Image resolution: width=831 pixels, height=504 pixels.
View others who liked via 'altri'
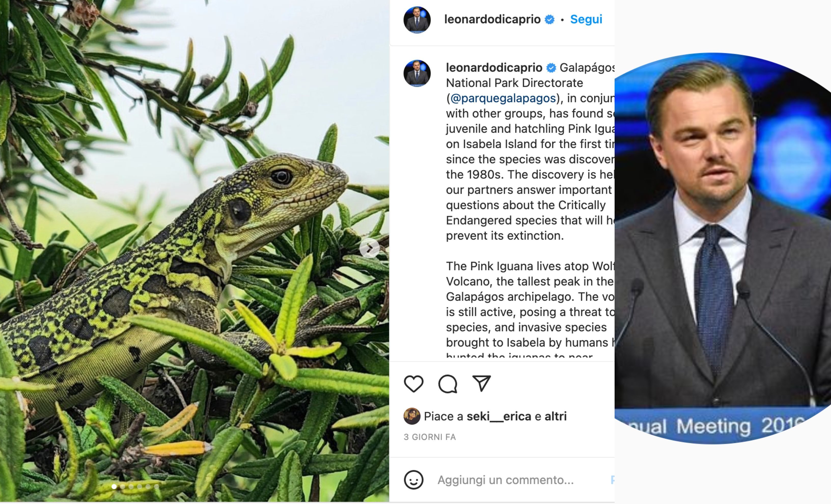(557, 416)
